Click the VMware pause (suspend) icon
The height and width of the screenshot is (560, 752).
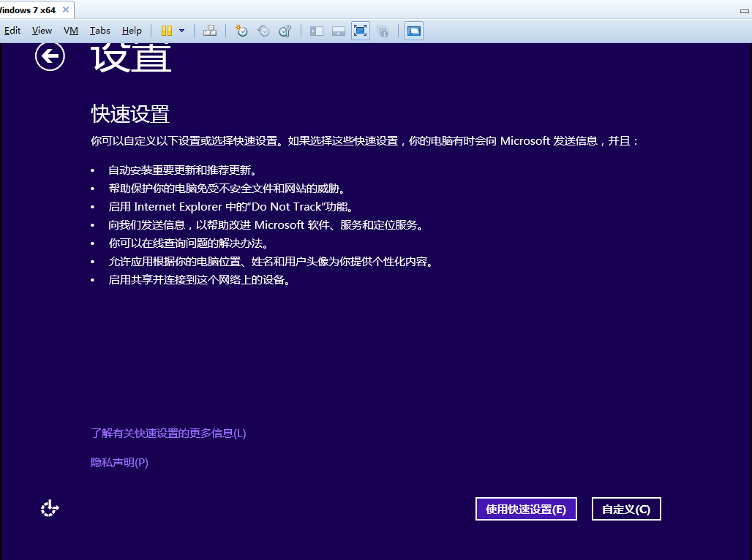pos(166,31)
